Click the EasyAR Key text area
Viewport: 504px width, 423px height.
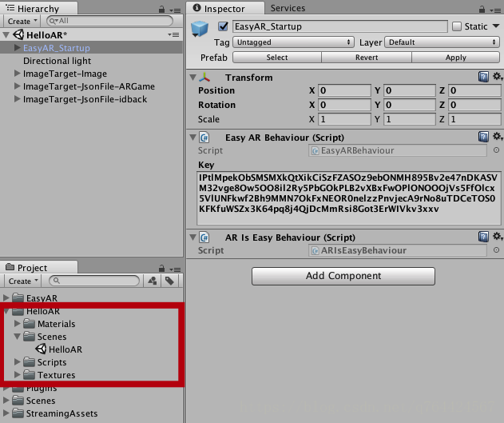pos(349,198)
